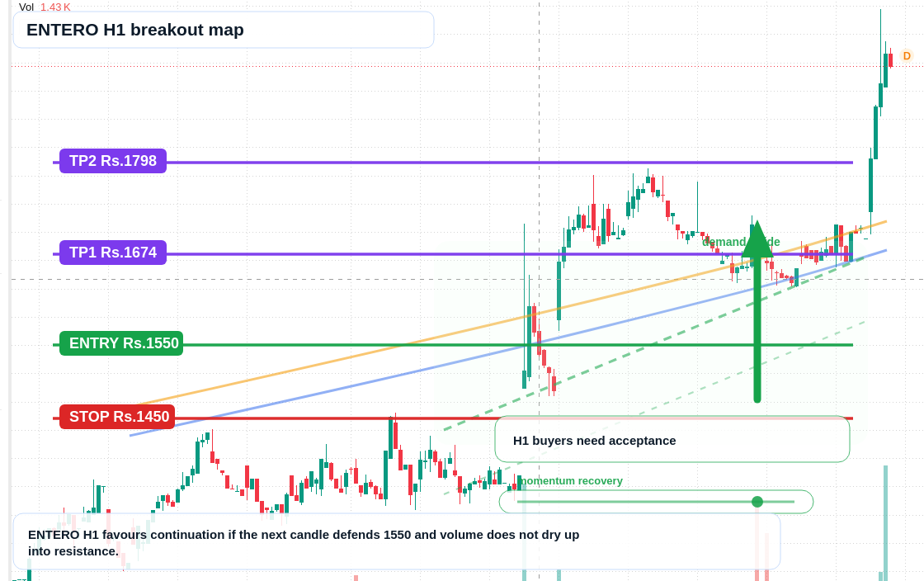Select the ENTRY Rs.1550 level label

tap(121, 343)
